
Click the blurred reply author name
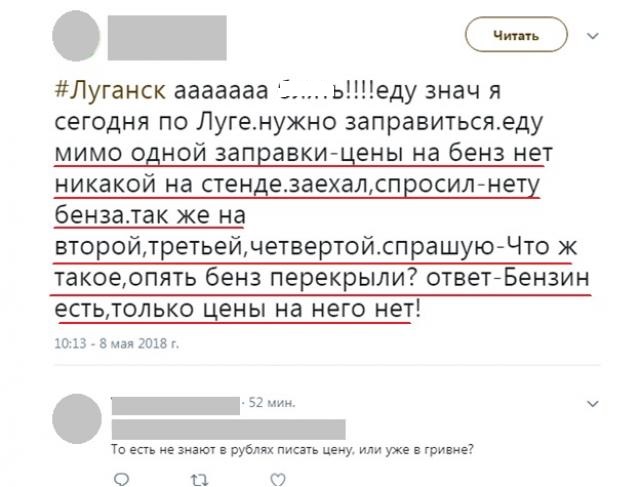pos(176,405)
